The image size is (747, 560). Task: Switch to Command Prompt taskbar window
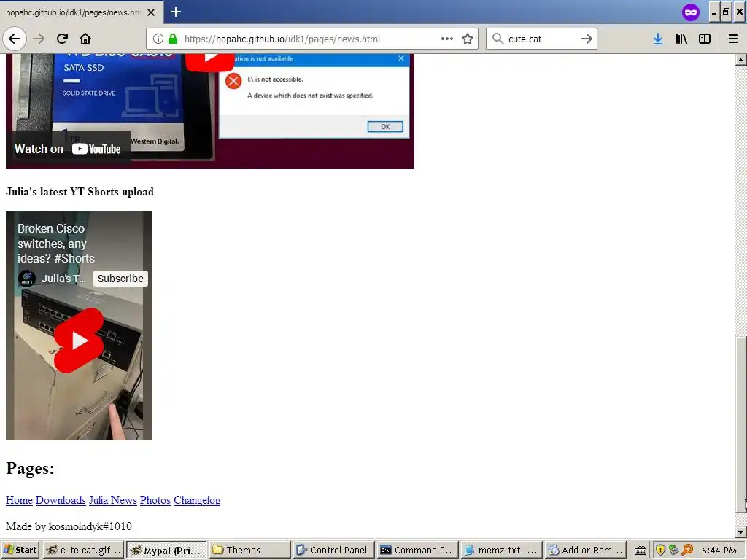pos(417,550)
